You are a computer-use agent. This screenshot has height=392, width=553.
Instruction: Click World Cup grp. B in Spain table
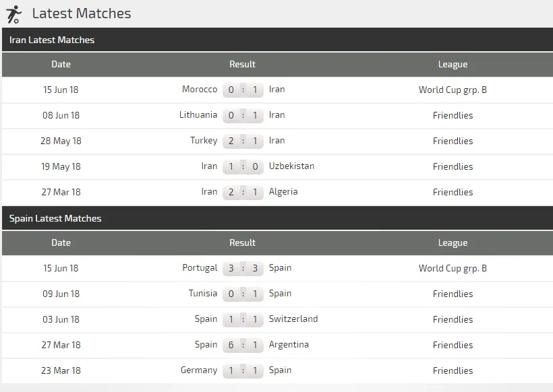(x=453, y=268)
